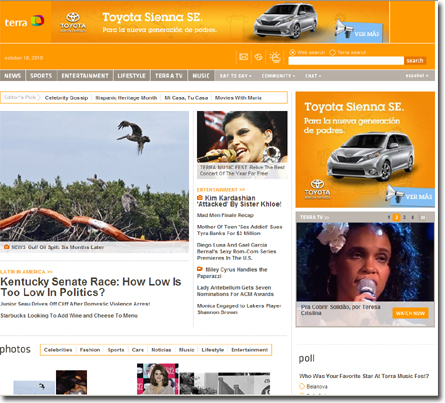This screenshot has height=403, width=445.
Task: Select Entertainment photos tab
Action: 250,350
